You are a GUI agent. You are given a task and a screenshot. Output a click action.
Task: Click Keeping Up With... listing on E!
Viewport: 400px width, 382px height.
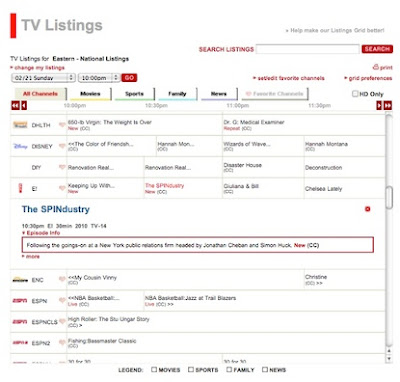[x=91, y=186]
